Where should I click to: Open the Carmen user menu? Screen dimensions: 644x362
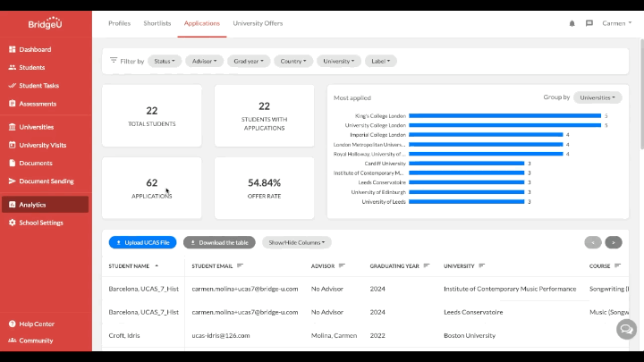click(617, 23)
